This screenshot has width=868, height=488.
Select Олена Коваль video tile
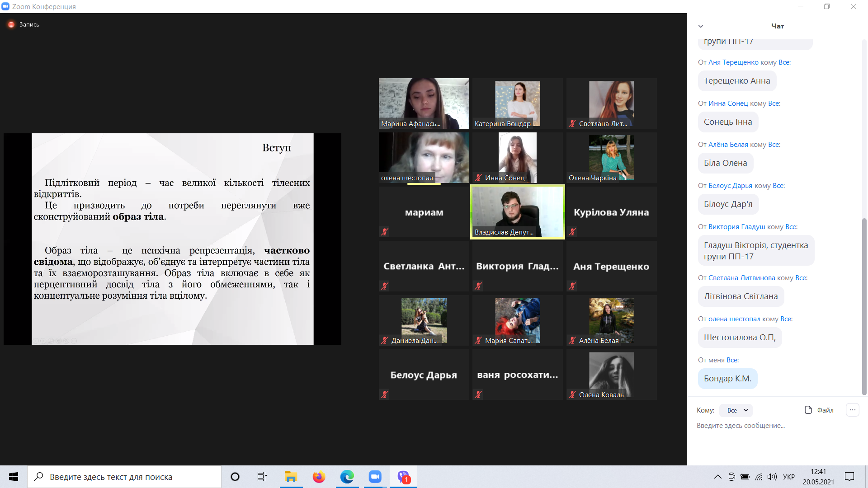pos(611,375)
